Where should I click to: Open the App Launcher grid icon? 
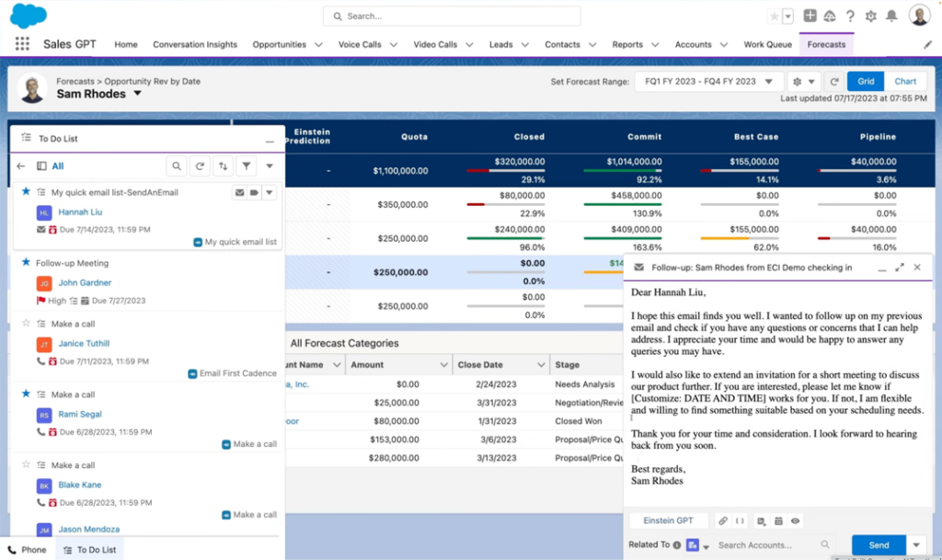(21, 43)
